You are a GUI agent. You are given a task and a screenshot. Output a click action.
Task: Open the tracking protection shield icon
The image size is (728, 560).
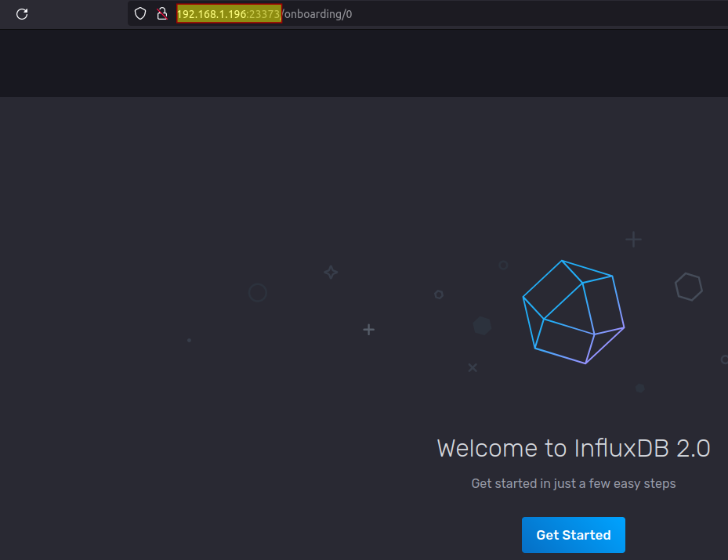click(x=140, y=14)
